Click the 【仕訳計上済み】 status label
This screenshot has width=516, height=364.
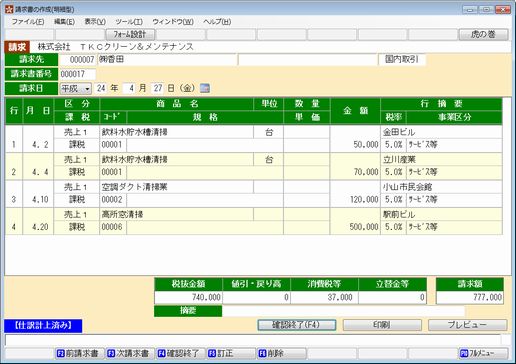(43, 326)
